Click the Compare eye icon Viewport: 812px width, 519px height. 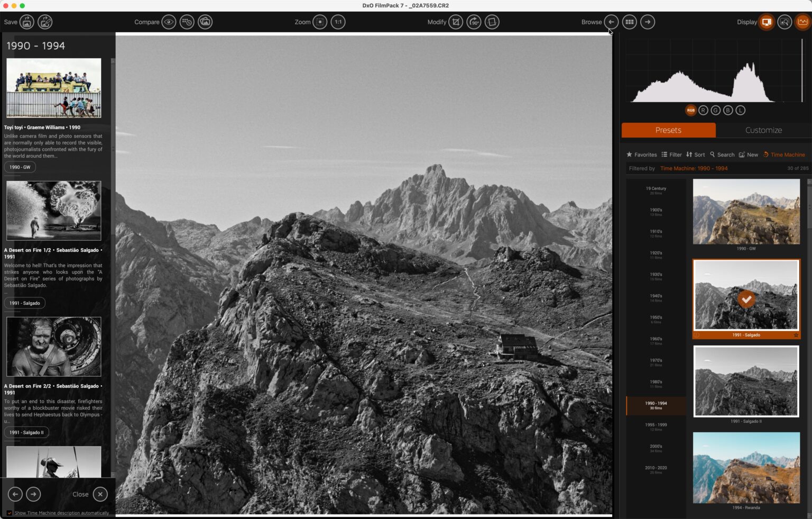click(x=169, y=22)
